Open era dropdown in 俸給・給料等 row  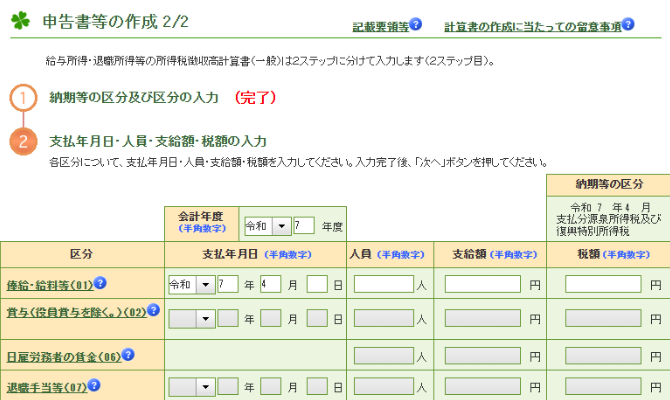206,284
